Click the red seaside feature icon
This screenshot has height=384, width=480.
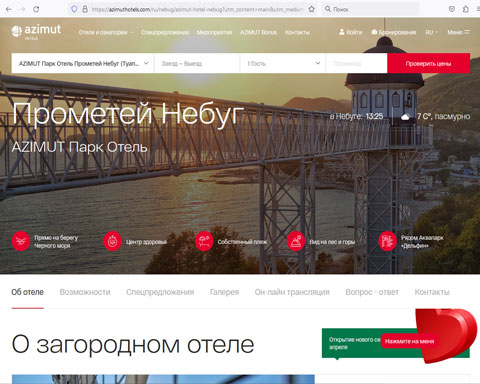coord(21,241)
